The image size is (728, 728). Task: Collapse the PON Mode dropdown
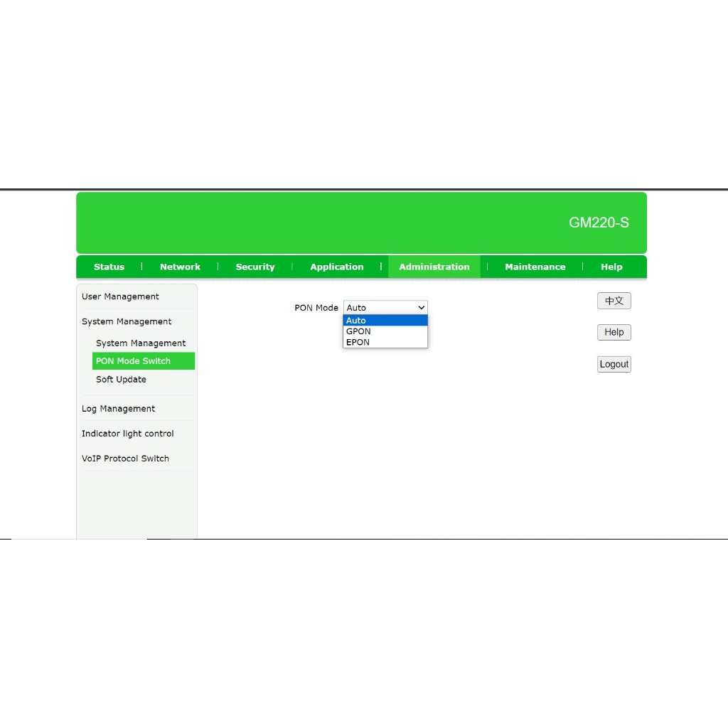(385, 308)
